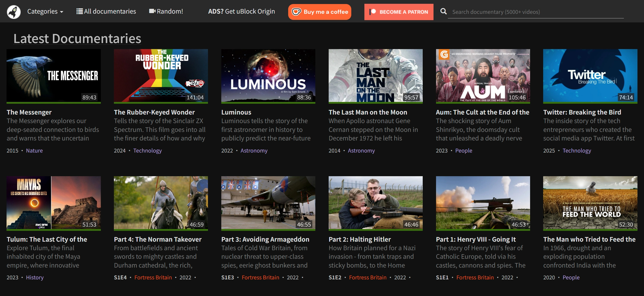The height and width of the screenshot is (296, 644).
Task: Open Fortress Britain series link for S1E3
Action: point(261,277)
